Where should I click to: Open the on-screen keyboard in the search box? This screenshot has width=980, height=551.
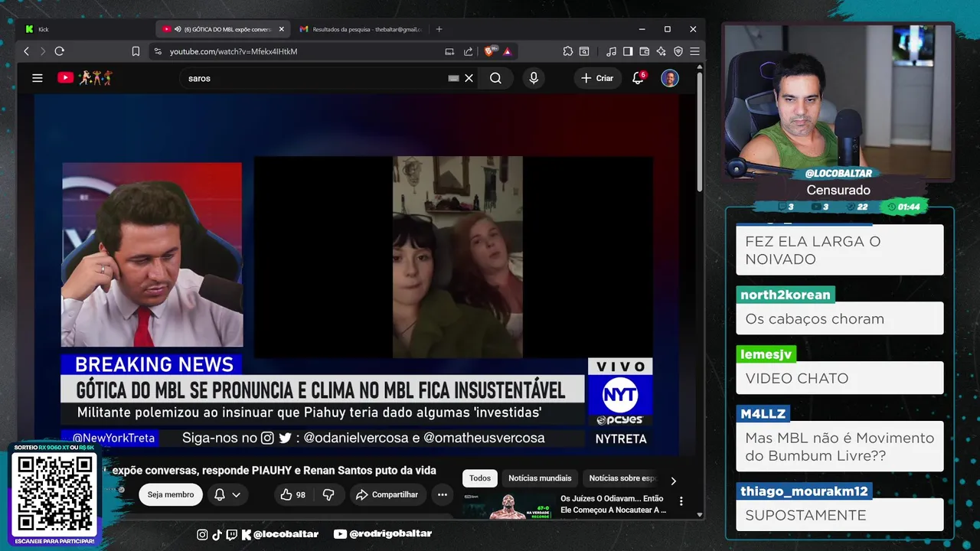(453, 78)
